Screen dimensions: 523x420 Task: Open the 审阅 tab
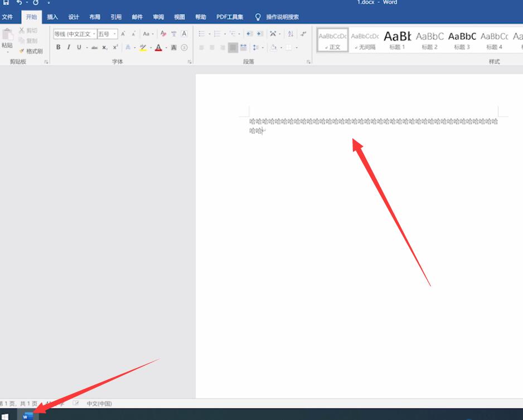point(158,17)
